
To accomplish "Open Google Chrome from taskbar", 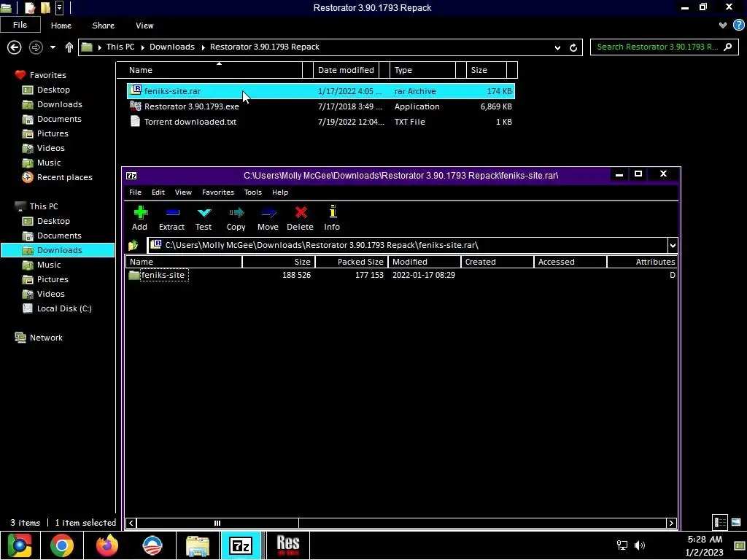I will (x=61, y=545).
